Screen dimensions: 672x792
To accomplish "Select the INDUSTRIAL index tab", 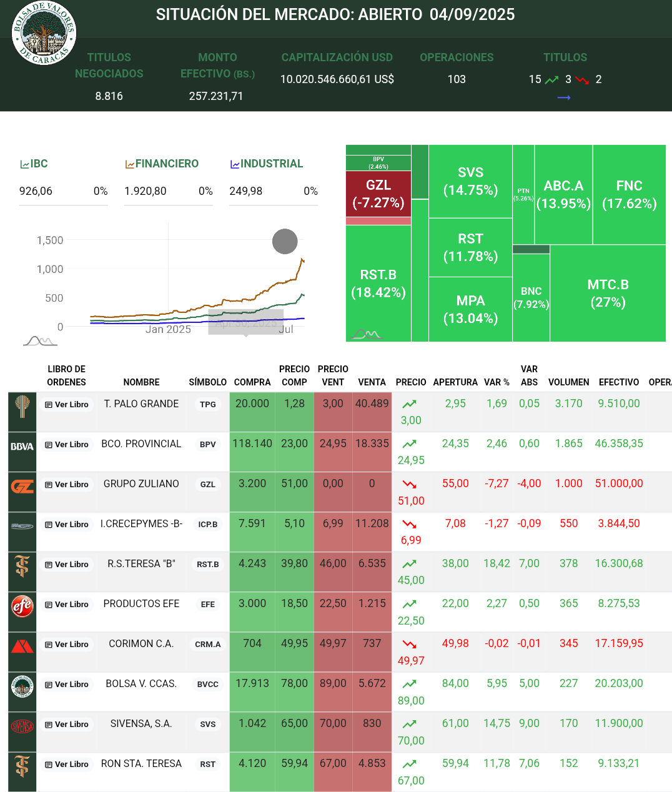I will tap(267, 164).
